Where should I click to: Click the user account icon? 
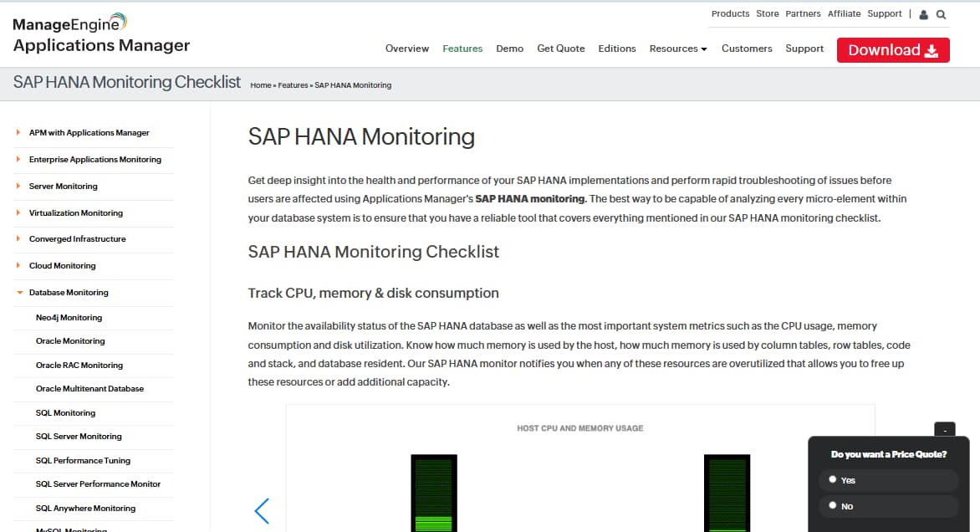coord(923,14)
